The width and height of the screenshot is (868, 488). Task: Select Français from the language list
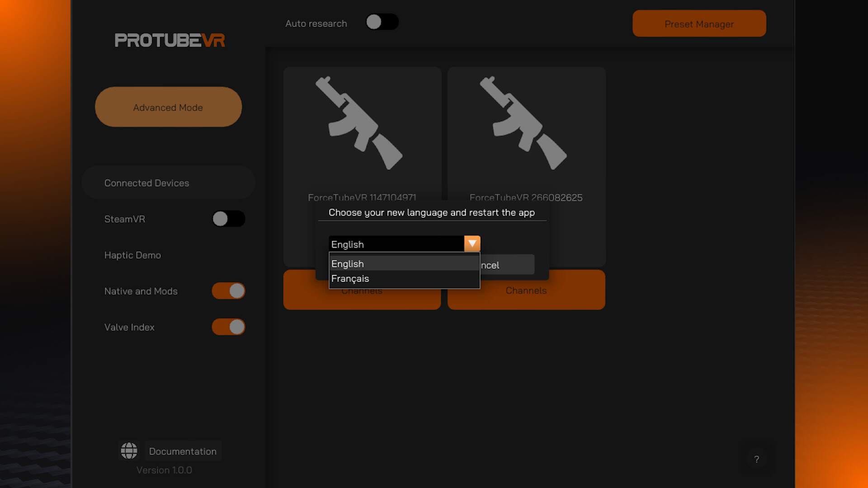click(x=350, y=278)
